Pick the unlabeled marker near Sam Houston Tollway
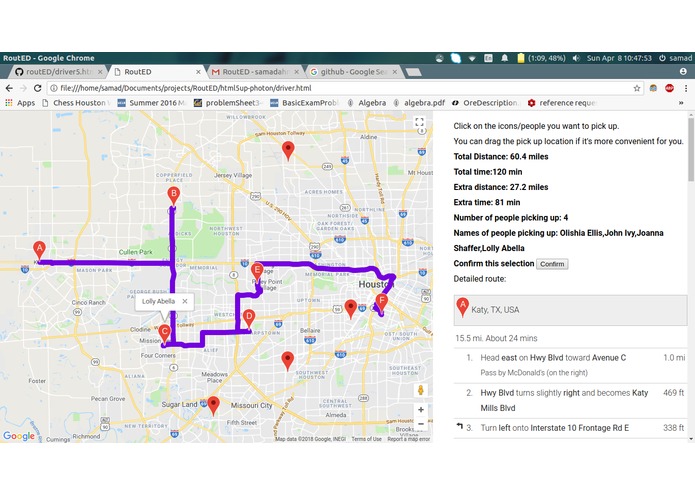 (x=288, y=151)
